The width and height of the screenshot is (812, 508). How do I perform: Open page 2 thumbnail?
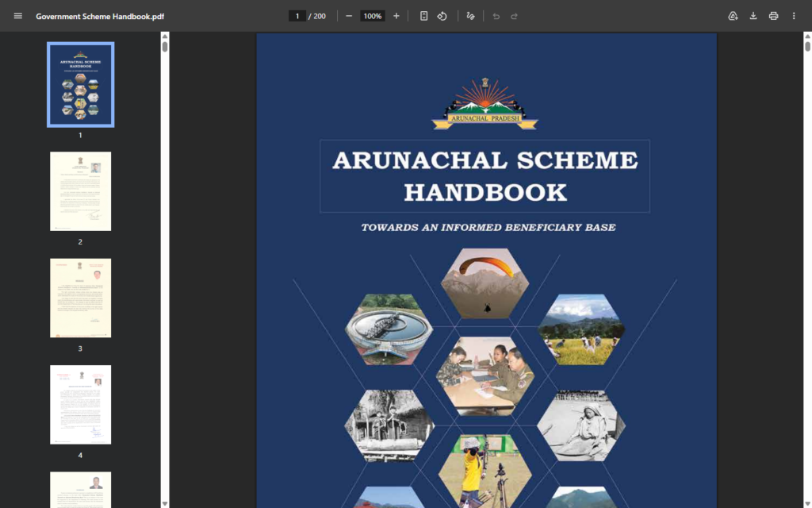(80, 191)
